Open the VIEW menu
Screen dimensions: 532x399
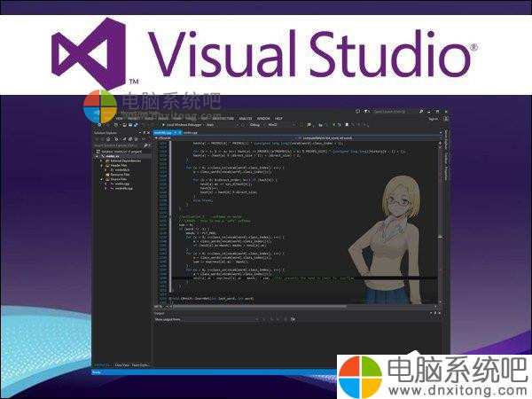(119, 119)
